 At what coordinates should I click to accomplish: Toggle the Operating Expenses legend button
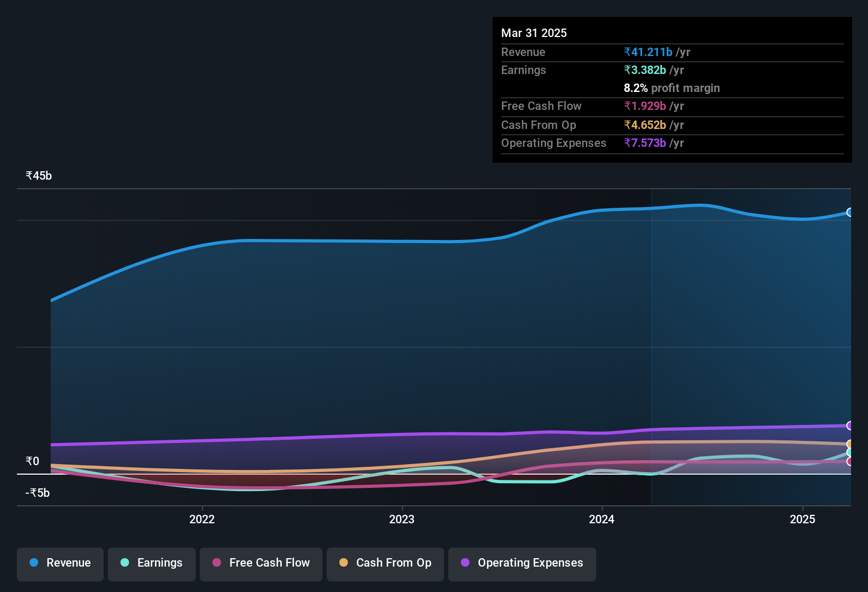522,564
